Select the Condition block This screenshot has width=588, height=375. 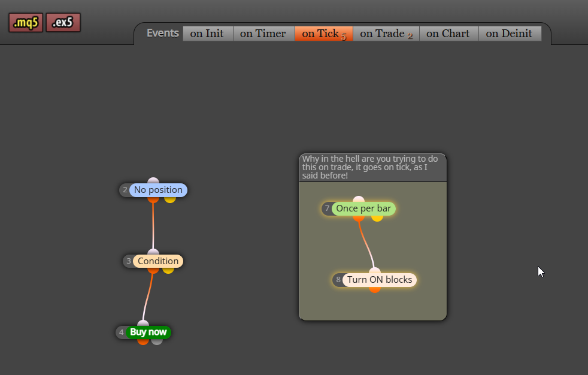[x=158, y=261]
